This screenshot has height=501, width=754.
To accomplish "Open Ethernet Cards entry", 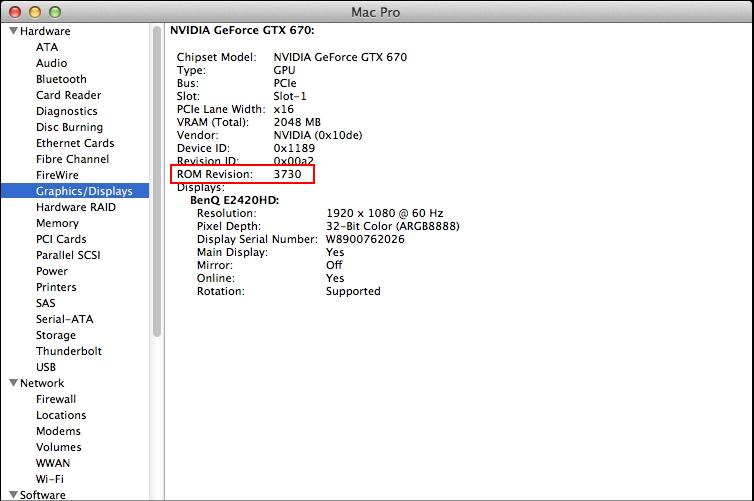I will (75, 143).
